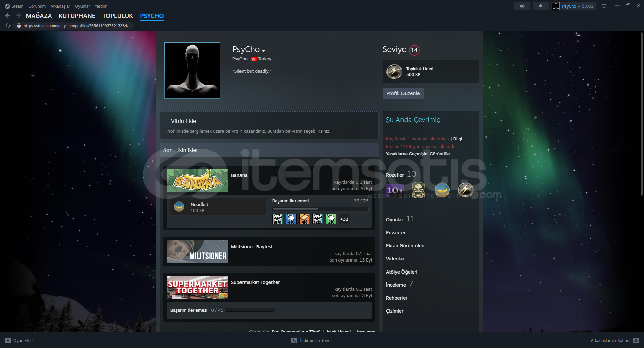The width and height of the screenshot is (644, 348).
Task: Click the Turkey flag icon
Action: (x=254, y=59)
